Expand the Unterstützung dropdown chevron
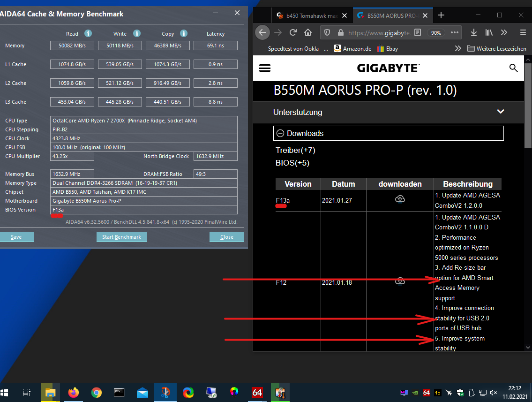Screen dimensions: 532x402 (501, 112)
